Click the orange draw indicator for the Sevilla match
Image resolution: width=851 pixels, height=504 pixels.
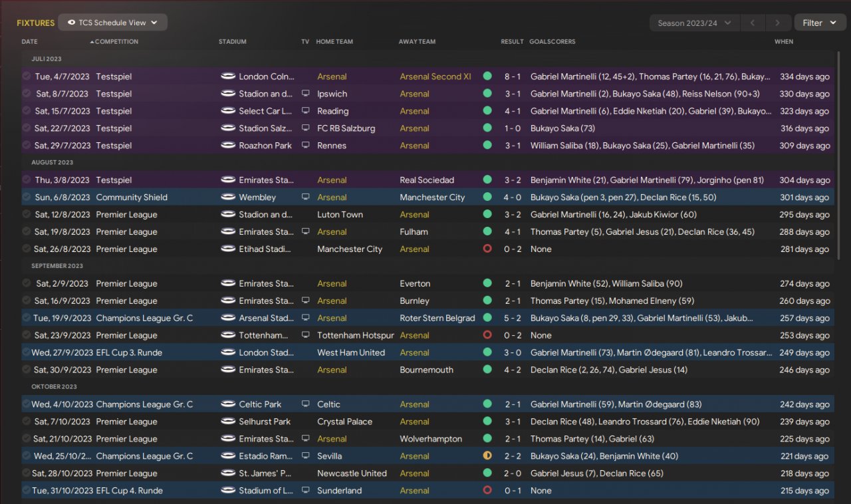point(487,456)
